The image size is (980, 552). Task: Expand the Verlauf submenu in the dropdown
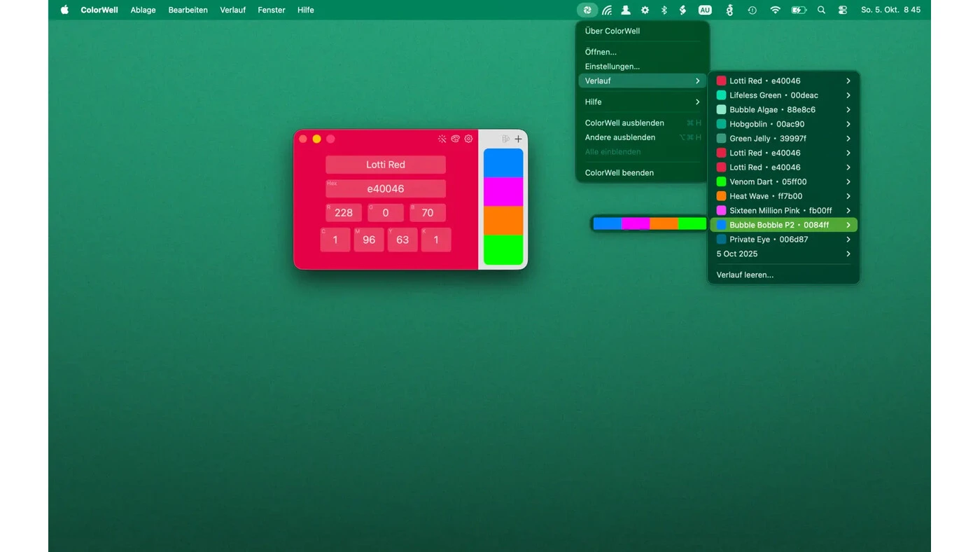coord(642,81)
